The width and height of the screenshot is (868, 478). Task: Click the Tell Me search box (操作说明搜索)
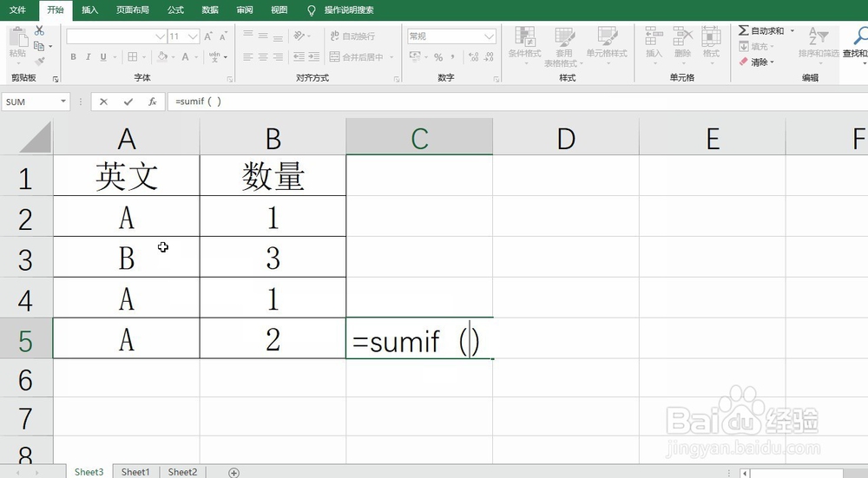coord(349,10)
